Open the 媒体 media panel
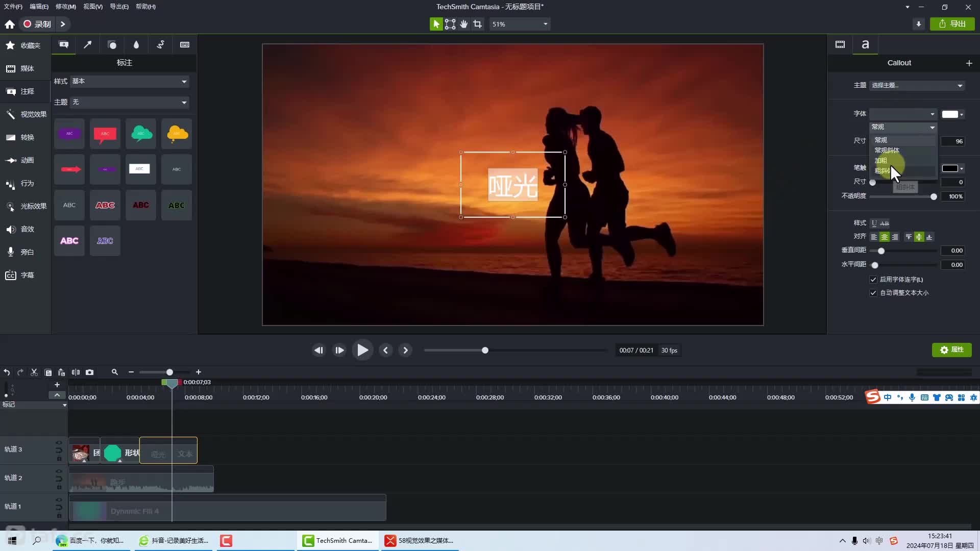 (x=24, y=68)
